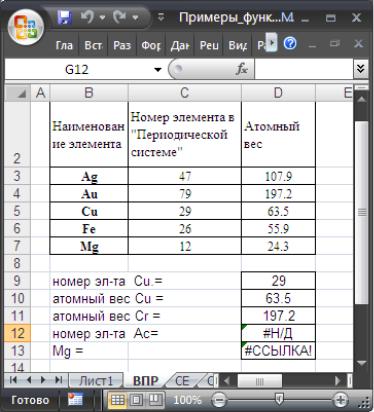Open Excel Help question mark icon
374x412 pixels.
[290, 43]
